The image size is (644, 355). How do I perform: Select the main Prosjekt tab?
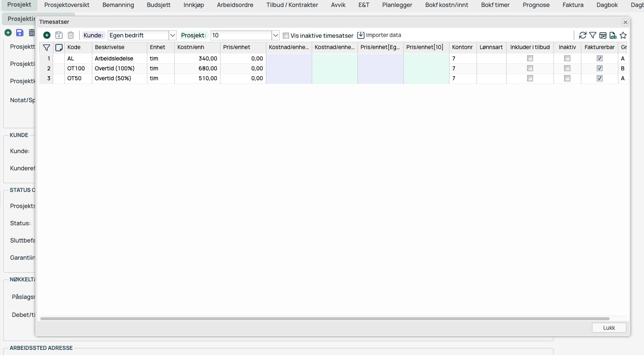coord(19,5)
